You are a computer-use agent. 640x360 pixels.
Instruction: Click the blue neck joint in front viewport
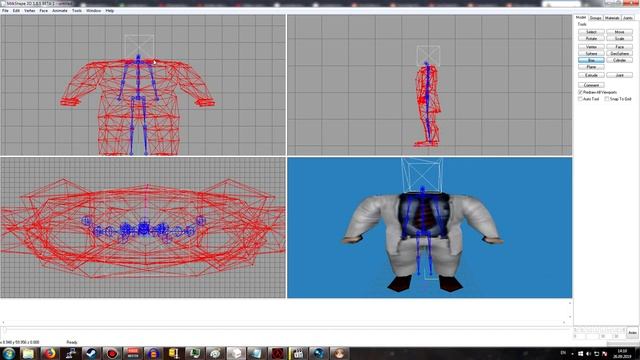[138, 58]
